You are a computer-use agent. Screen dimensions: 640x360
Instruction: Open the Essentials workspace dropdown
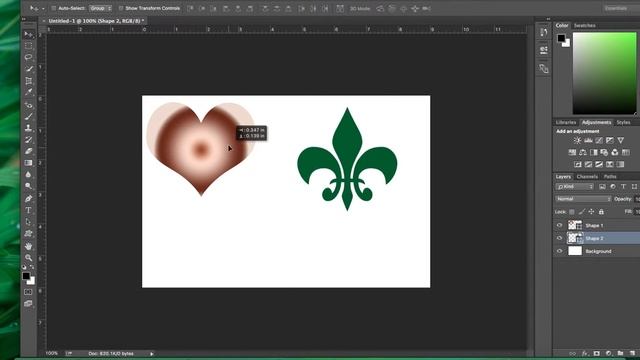621,8
